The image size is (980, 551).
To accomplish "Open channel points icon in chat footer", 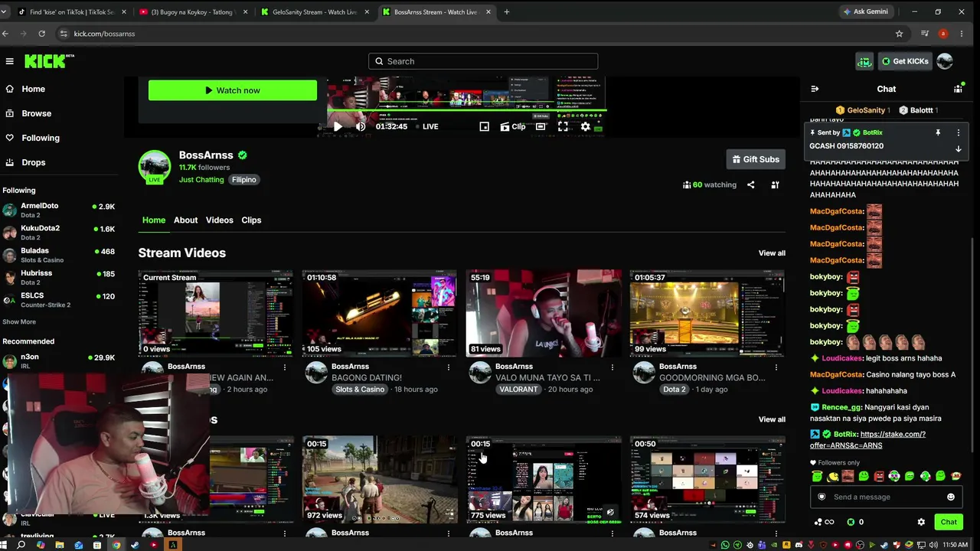I will click(x=824, y=522).
